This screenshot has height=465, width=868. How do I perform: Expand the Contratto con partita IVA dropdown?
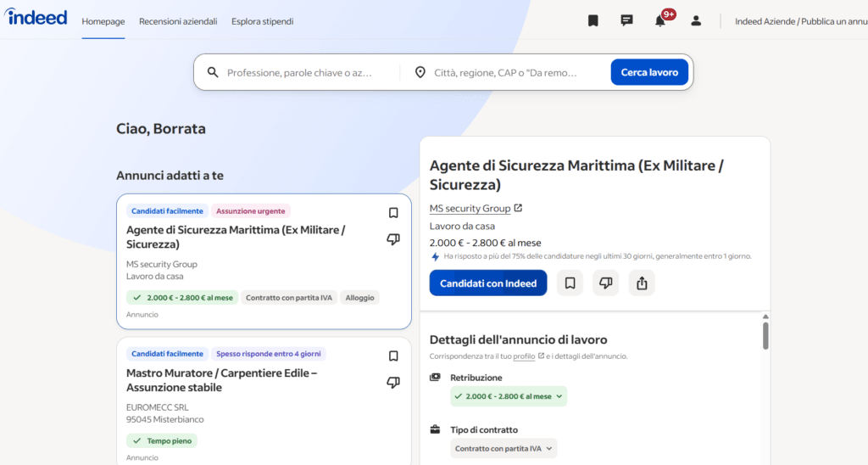click(x=504, y=448)
